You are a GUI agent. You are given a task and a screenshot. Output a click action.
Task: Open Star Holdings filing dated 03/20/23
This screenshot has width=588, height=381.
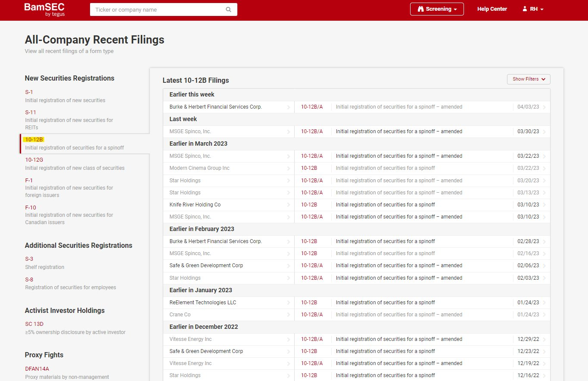(x=357, y=181)
